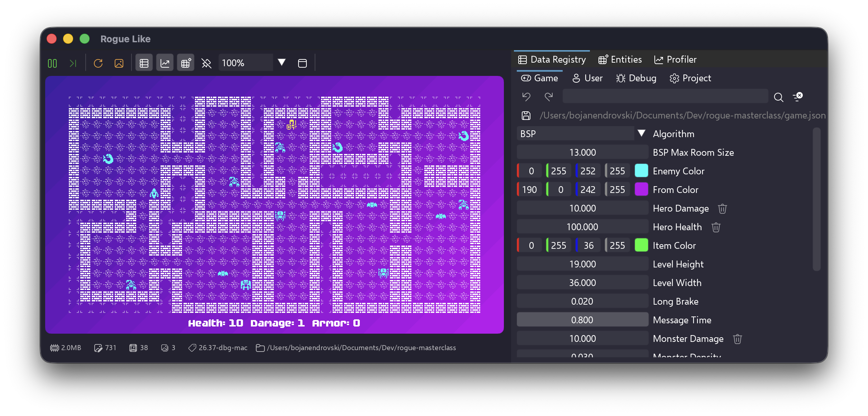This screenshot has width=868, height=416.
Task: Click the save icon next to game.json path
Action: pos(525,115)
